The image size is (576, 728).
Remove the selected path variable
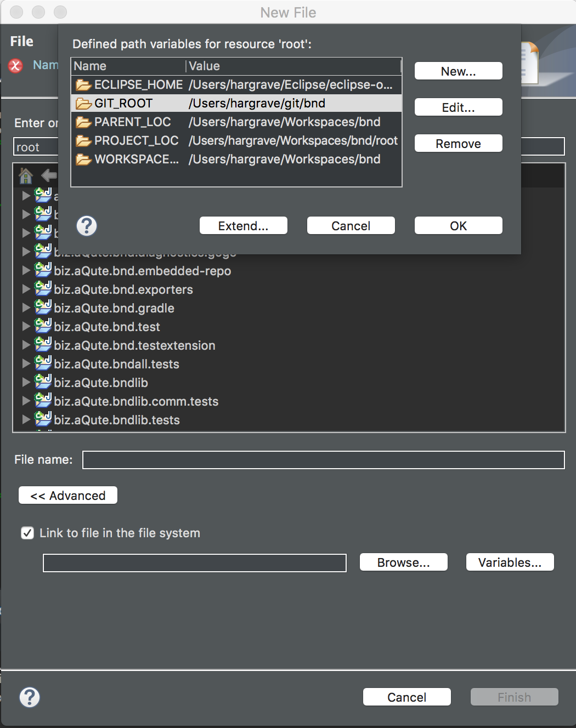coord(458,143)
